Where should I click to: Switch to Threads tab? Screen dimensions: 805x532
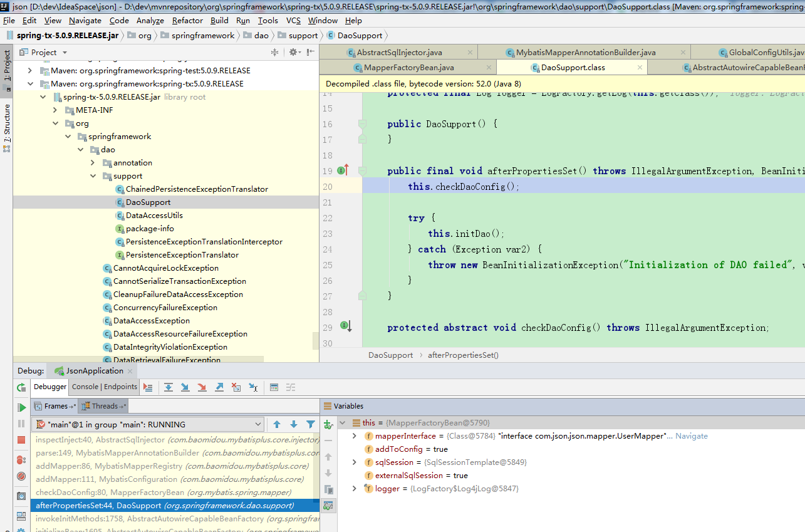click(104, 406)
